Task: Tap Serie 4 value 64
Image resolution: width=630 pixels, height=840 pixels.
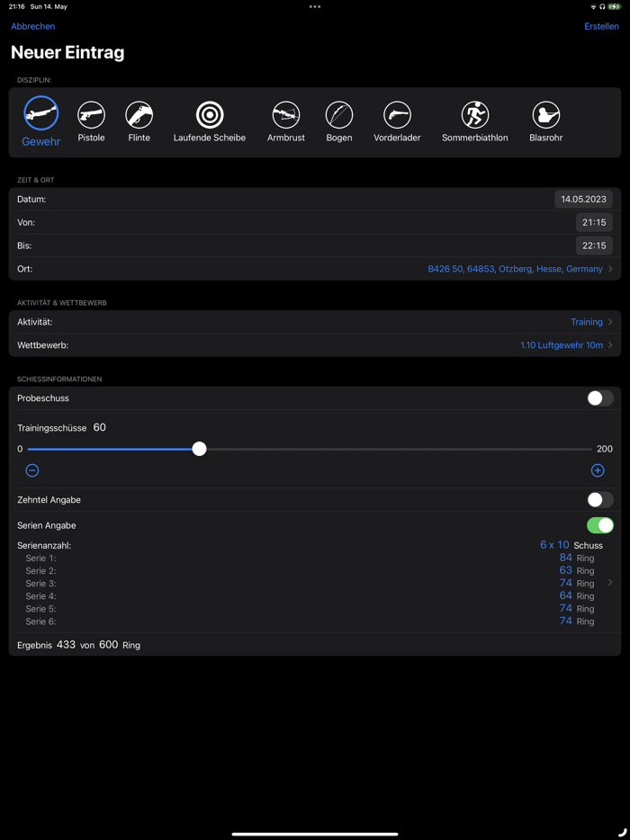Action: tap(566, 595)
